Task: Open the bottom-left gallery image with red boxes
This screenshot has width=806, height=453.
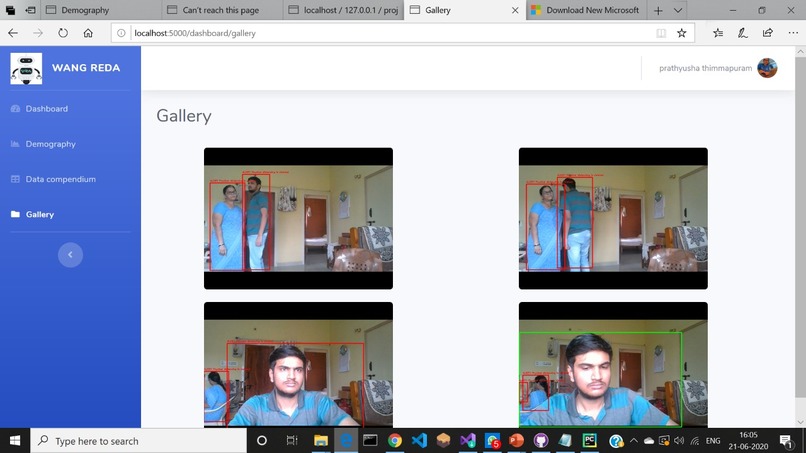Action: coord(298,365)
